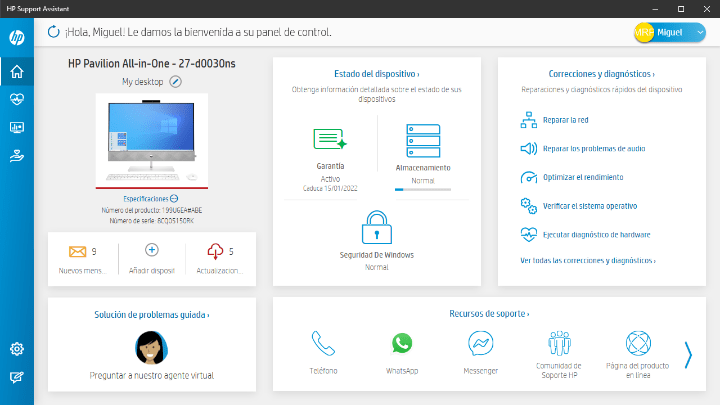
Task: Open Settings gear in sidebar
Action: [17, 349]
